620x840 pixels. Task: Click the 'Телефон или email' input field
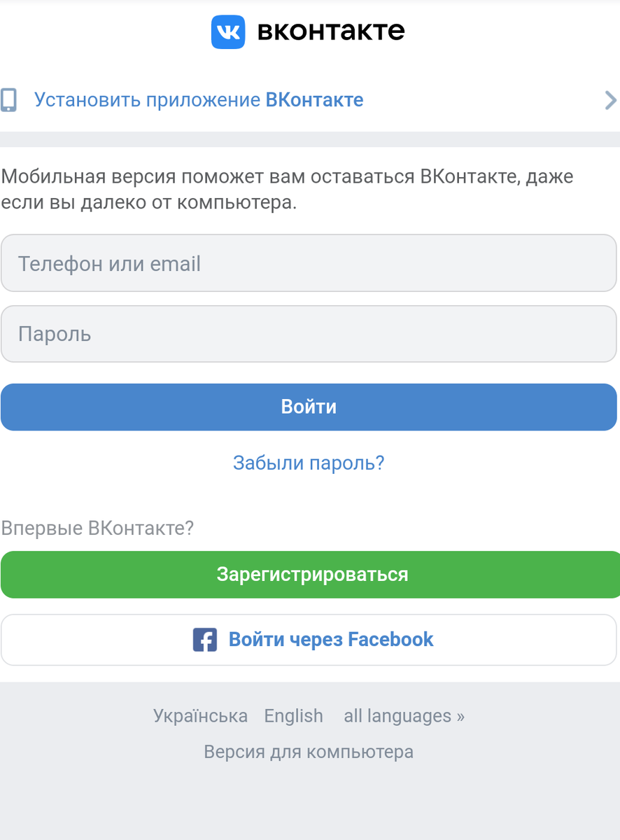tap(309, 263)
